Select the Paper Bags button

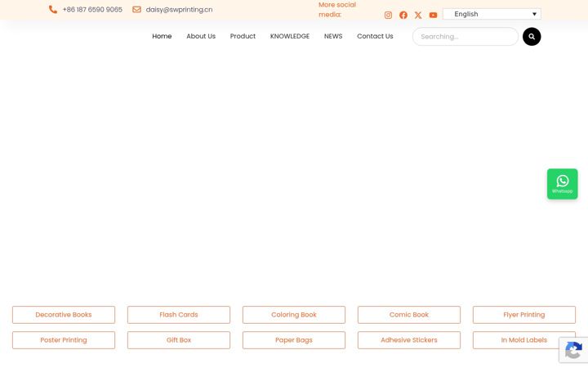[294, 340]
